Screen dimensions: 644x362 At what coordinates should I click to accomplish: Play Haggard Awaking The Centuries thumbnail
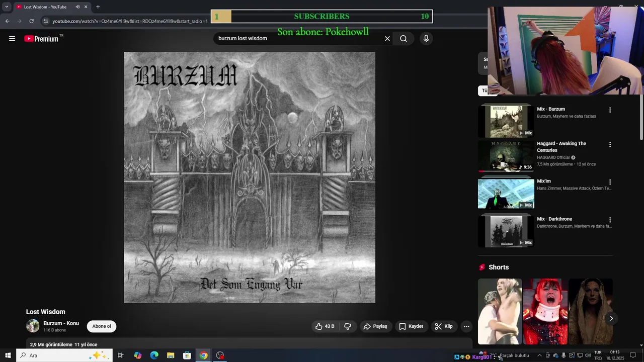[x=506, y=156]
